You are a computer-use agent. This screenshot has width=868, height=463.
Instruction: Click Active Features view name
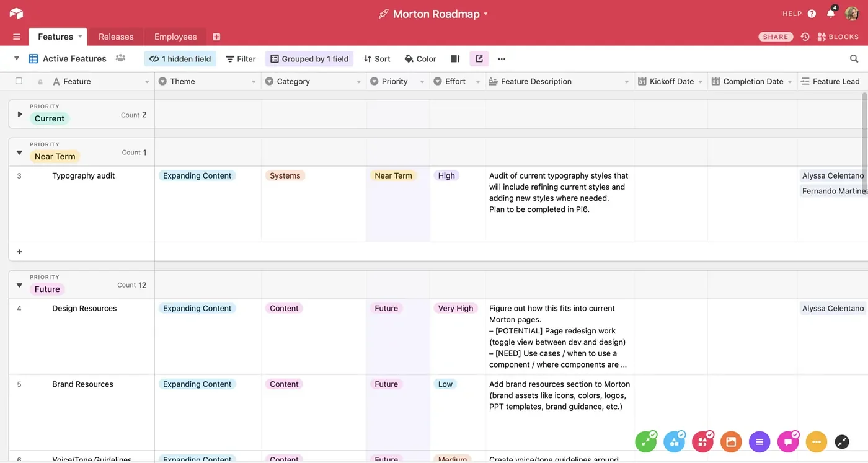[74, 58]
